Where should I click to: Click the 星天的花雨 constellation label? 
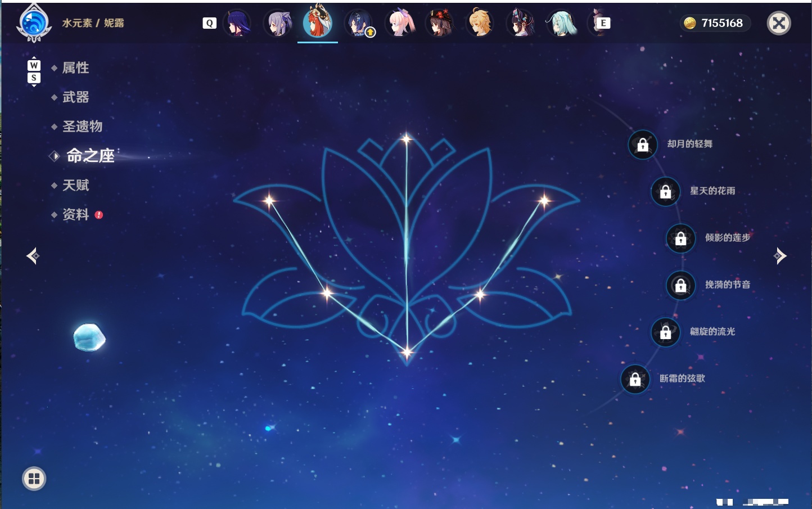coord(712,191)
